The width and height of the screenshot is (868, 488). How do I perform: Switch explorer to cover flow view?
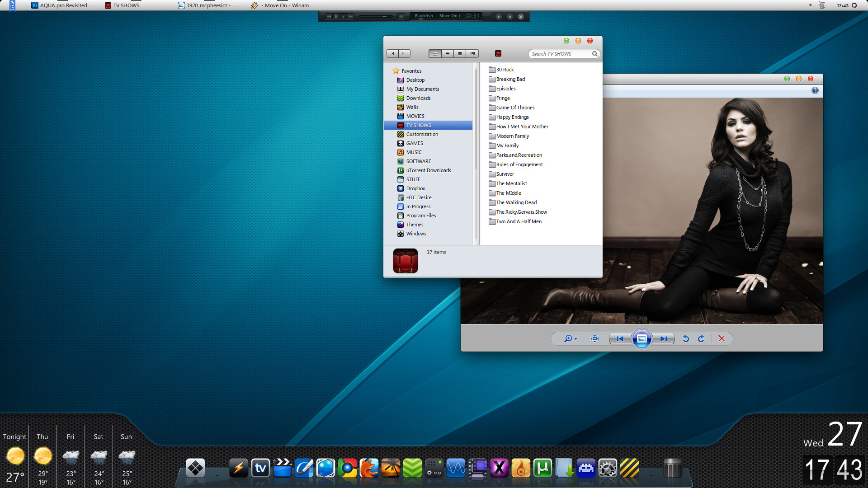472,53
